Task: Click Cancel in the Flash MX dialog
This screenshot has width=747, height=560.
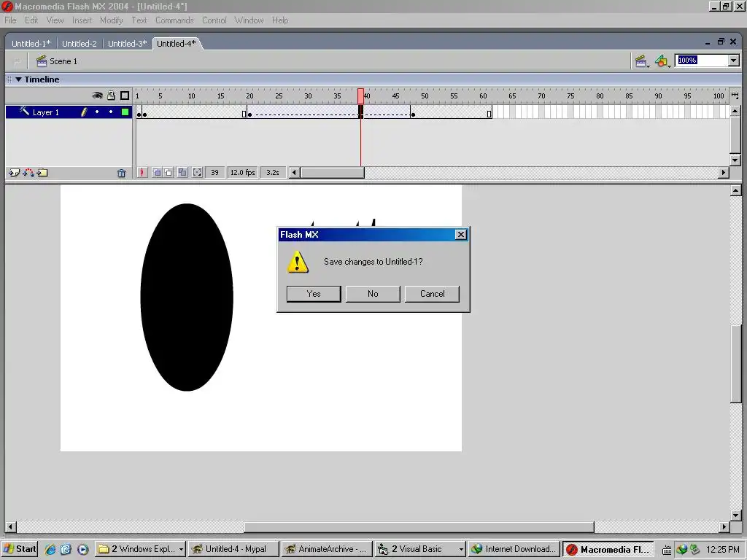Action: (x=432, y=294)
